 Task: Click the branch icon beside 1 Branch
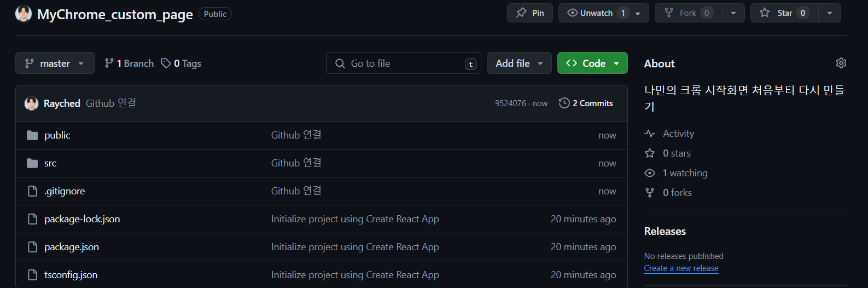(109, 63)
